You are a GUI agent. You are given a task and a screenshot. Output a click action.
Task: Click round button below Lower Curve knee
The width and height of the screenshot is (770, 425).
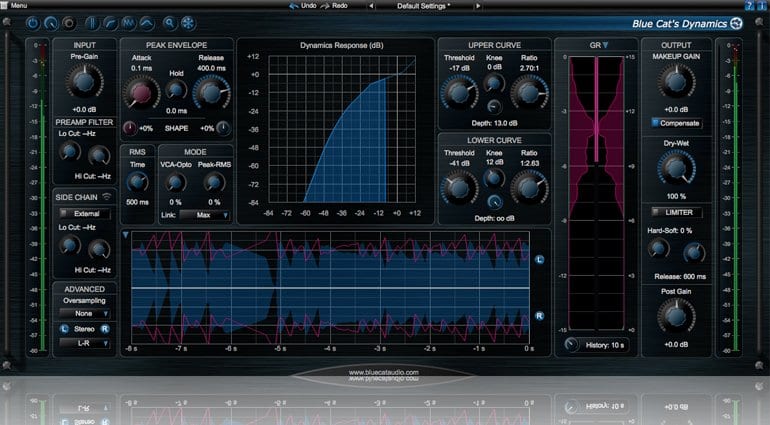pos(494,201)
